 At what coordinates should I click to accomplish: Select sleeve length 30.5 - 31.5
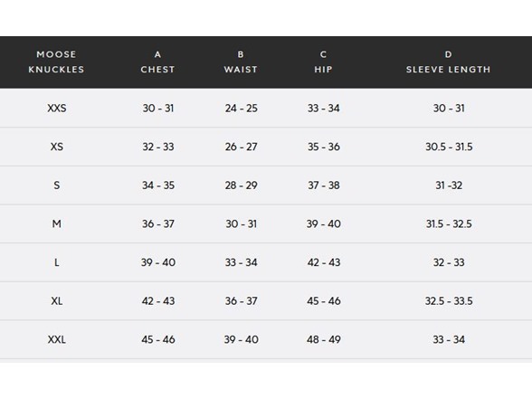point(449,147)
